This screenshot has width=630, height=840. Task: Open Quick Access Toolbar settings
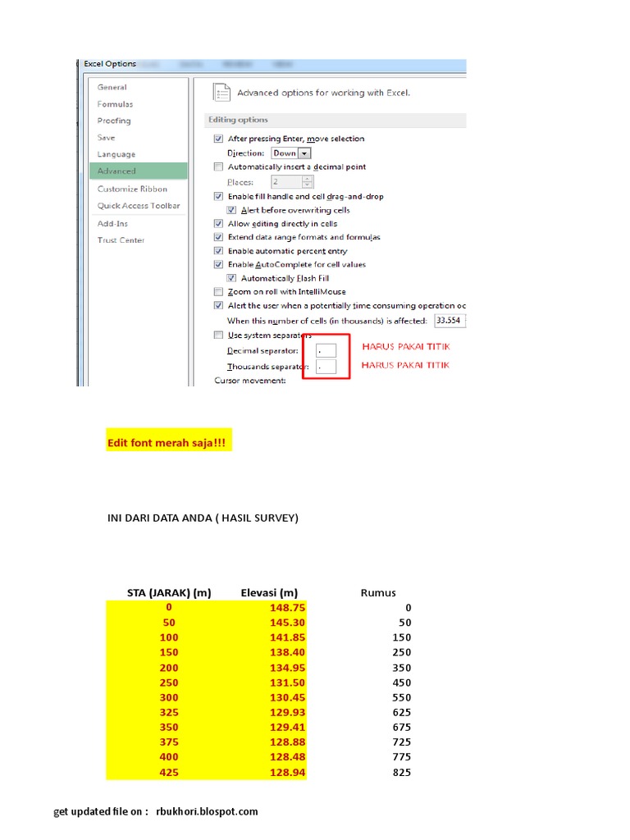139,206
